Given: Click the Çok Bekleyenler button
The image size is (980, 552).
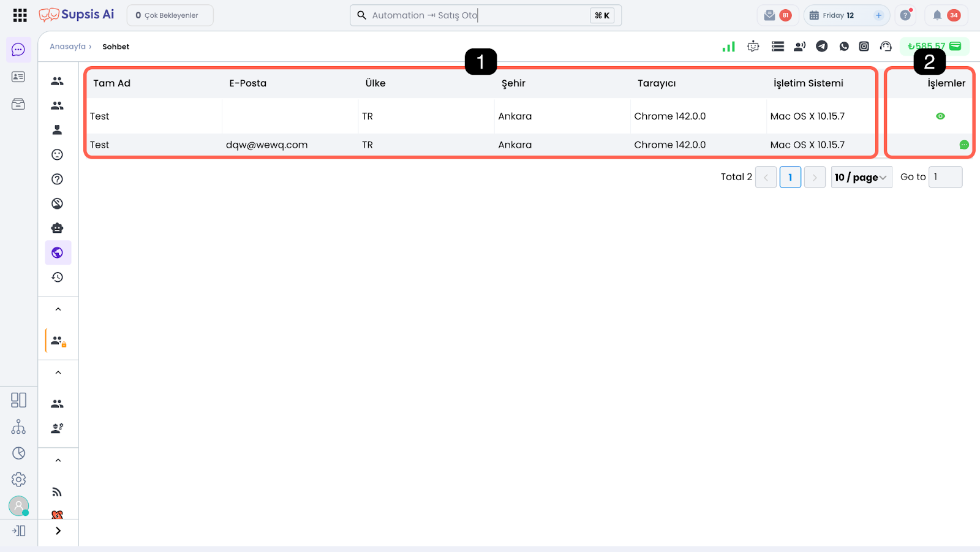Looking at the screenshot, I should coord(170,15).
